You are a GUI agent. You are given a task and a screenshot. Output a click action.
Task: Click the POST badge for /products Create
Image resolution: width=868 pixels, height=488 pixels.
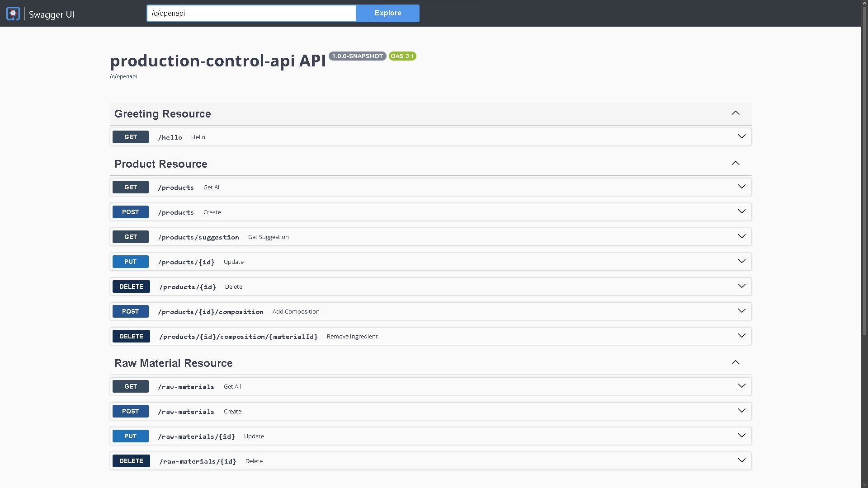coord(131,212)
